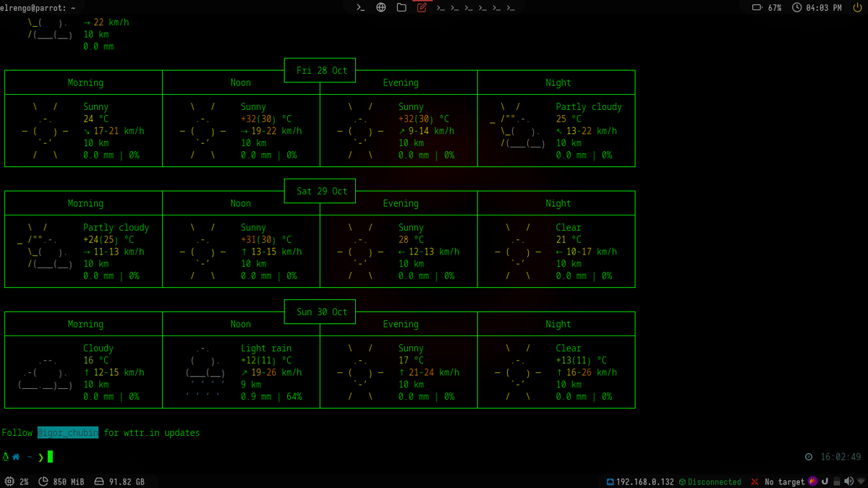This screenshot has height=488, width=868.
Task: Click the CPU usage icon showing 2%
Action: [9, 481]
